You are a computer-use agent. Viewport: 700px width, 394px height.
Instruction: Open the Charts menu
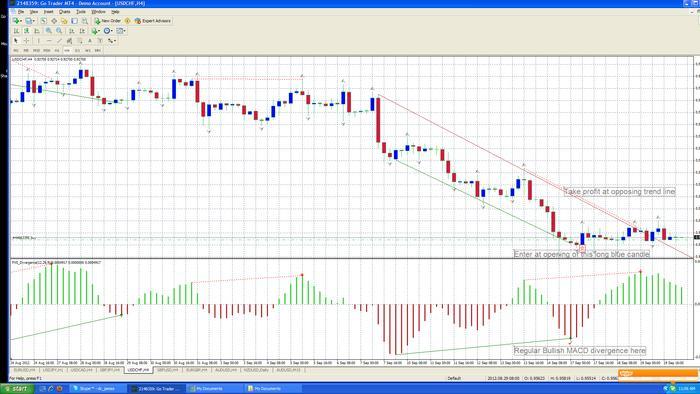click(64, 12)
